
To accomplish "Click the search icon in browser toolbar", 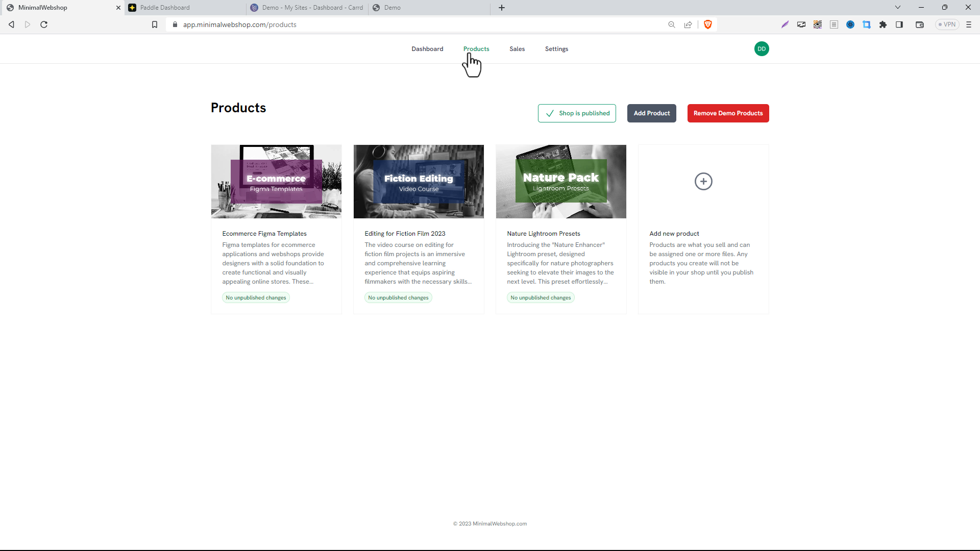I will pyautogui.click(x=672, y=25).
